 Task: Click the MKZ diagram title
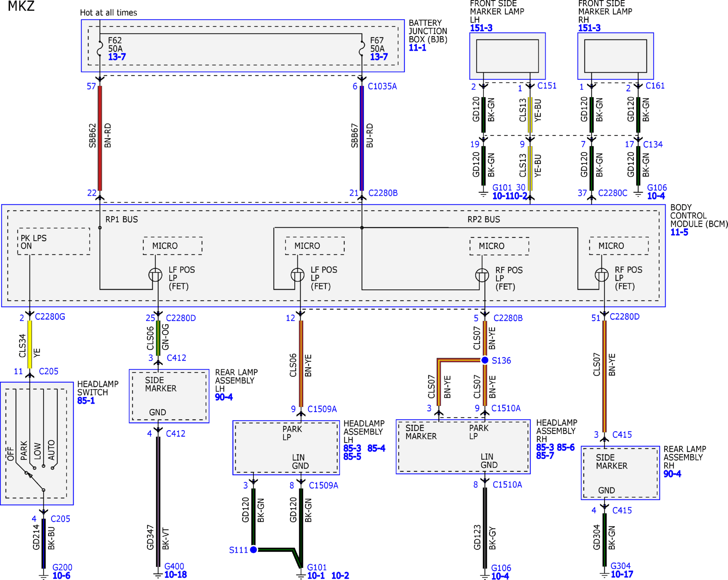click(x=21, y=6)
